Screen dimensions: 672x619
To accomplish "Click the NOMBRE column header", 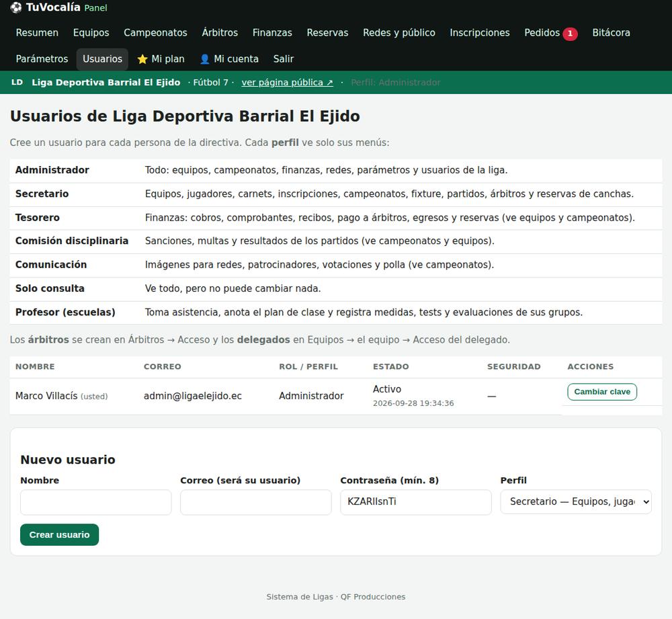I will [35, 366].
